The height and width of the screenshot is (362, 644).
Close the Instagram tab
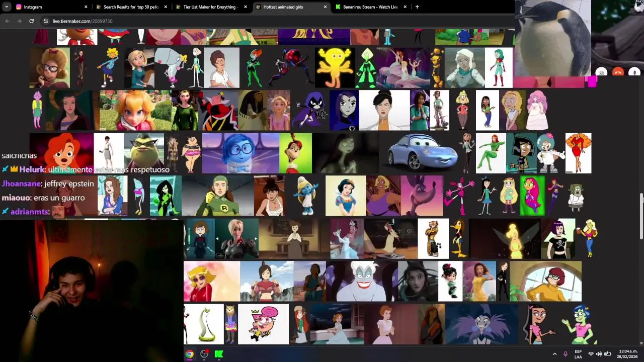(86, 7)
